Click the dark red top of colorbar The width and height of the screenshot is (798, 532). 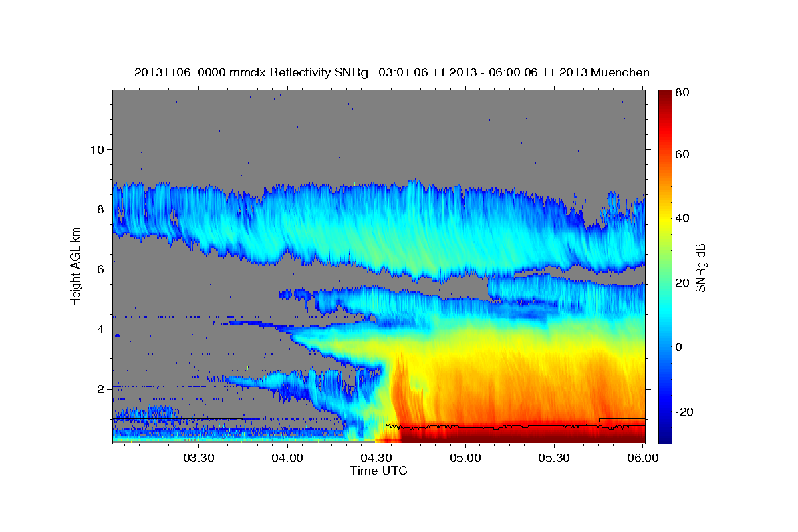coord(665,96)
